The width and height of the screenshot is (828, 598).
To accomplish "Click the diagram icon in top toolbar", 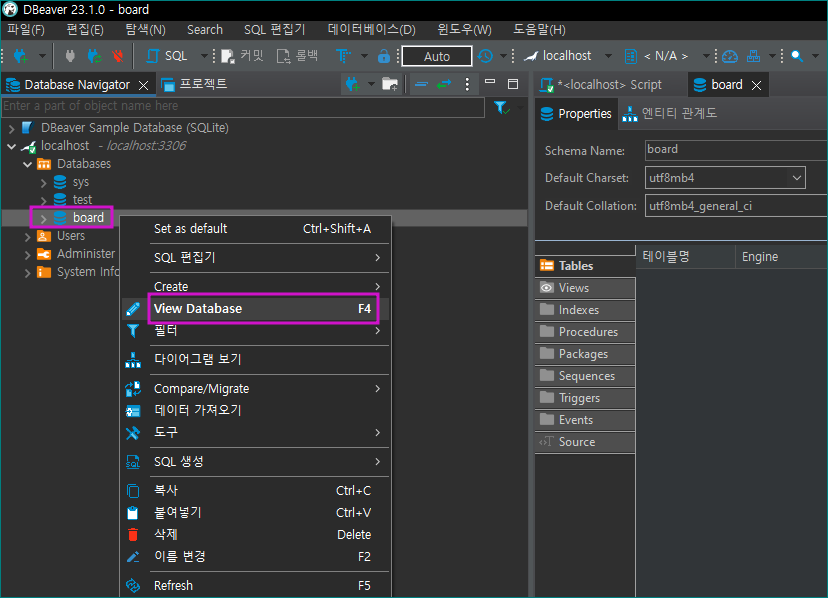I will pyautogui.click(x=754, y=56).
